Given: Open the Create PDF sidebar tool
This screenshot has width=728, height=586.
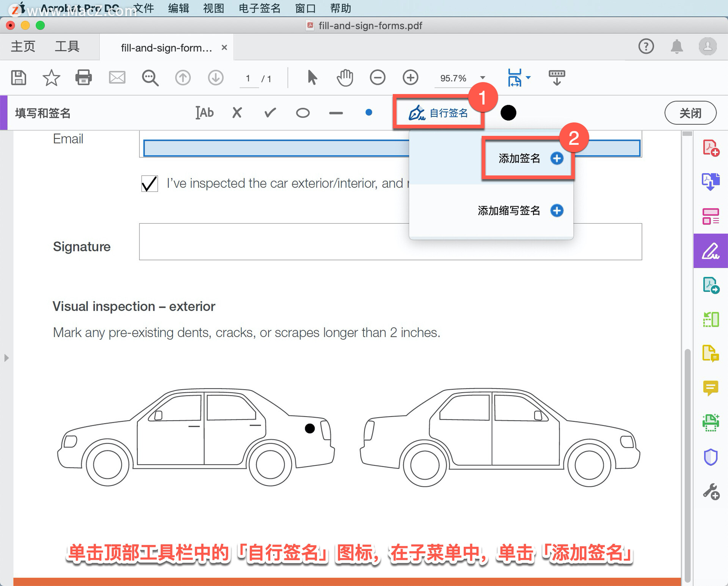Looking at the screenshot, I should pyautogui.click(x=711, y=148).
